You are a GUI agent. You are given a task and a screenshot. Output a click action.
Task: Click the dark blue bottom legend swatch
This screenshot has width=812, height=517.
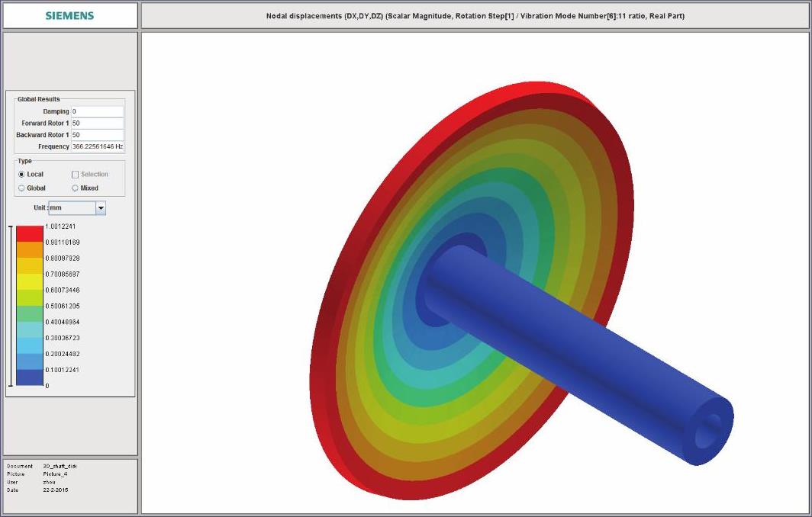click(30, 377)
